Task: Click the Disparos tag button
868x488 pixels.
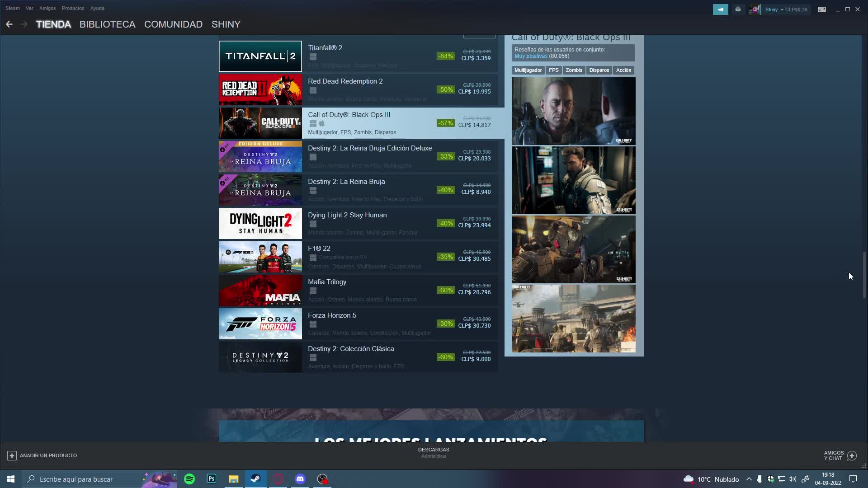Action: click(x=599, y=70)
